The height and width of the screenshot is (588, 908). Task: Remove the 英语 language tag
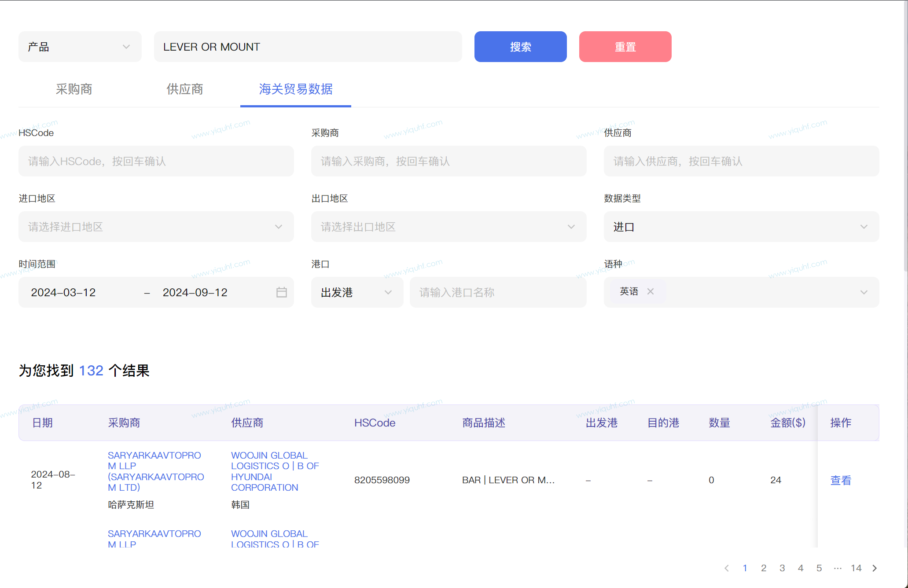(x=651, y=291)
